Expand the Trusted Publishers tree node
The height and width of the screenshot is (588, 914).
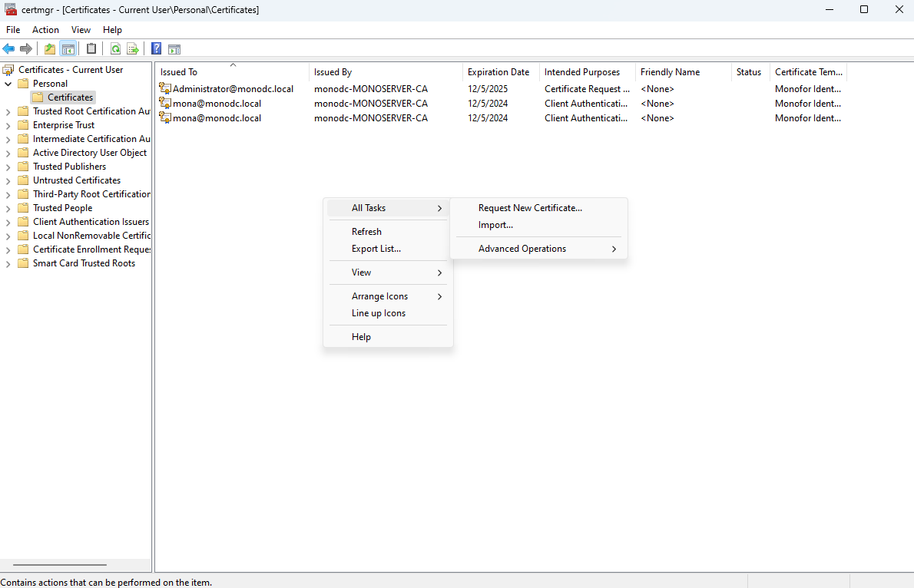pos(8,167)
